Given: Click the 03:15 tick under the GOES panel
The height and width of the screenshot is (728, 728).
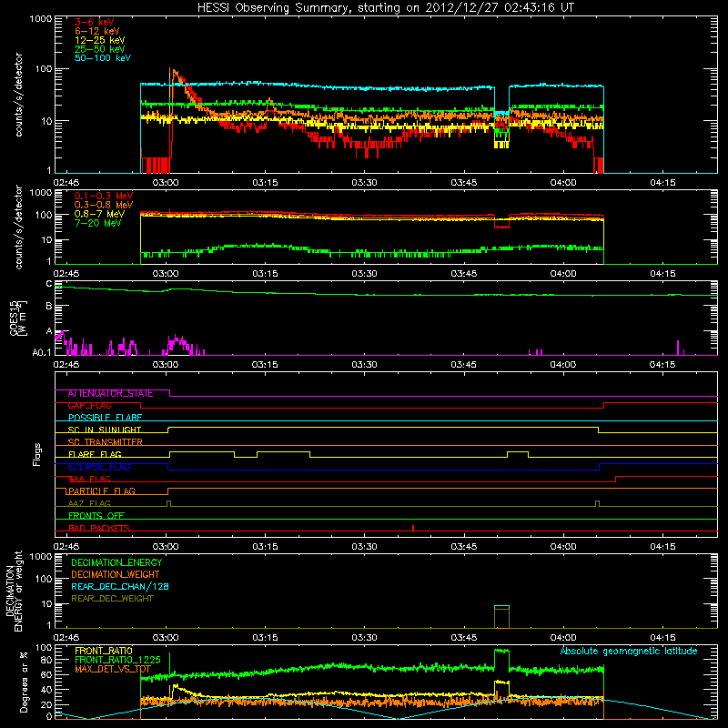Looking at the screenshot, I should (265, 365).
